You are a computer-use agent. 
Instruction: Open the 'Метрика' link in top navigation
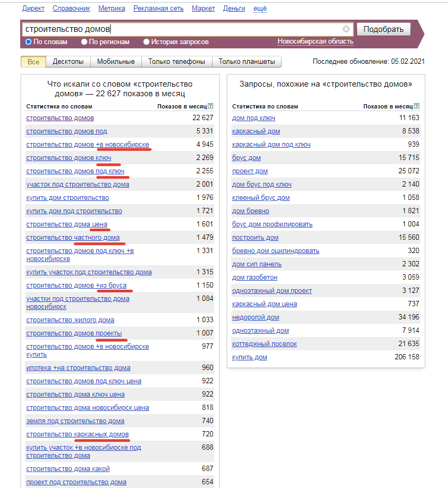point(112,9)
